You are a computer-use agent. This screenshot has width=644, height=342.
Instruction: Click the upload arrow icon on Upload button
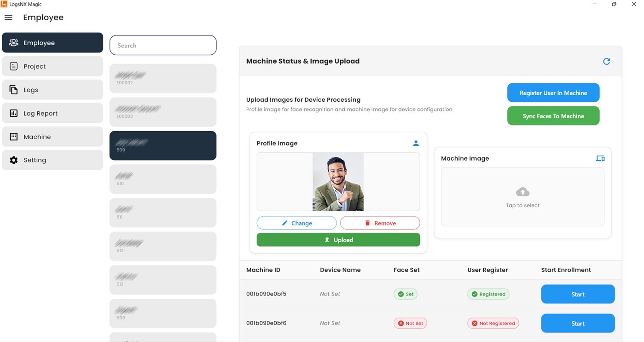(327, 240)
